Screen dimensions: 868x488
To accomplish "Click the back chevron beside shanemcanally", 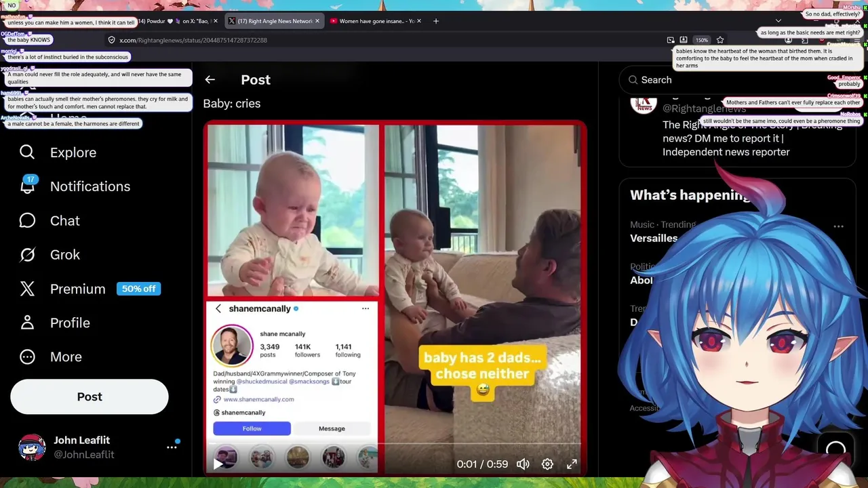I will (x=218, y=308).
